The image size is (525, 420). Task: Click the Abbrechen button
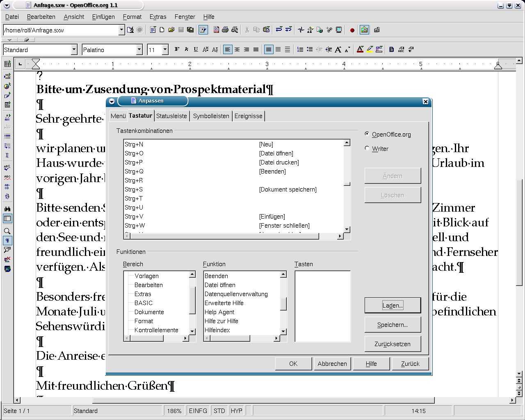[x=332, y=364]
